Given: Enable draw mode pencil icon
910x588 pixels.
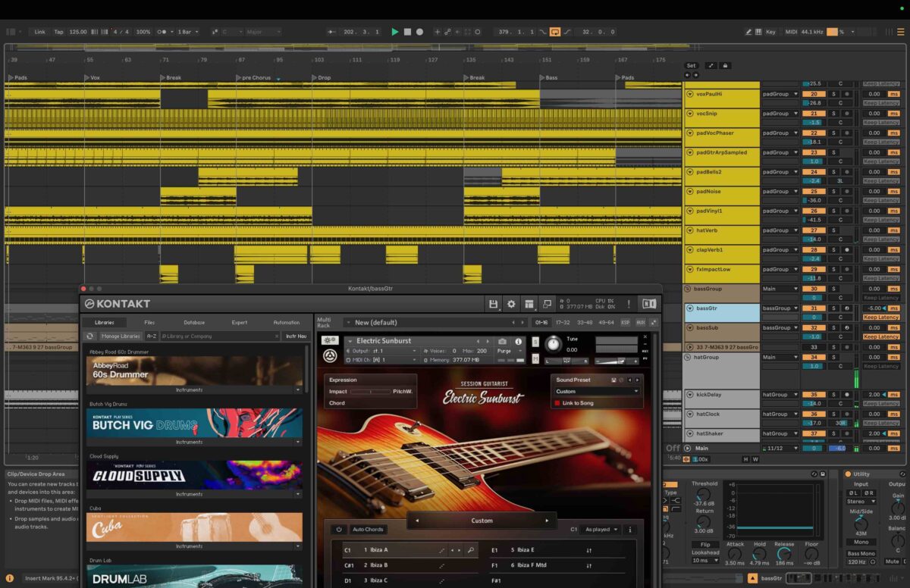Looking at the screenshot, I should coord(749,32).
